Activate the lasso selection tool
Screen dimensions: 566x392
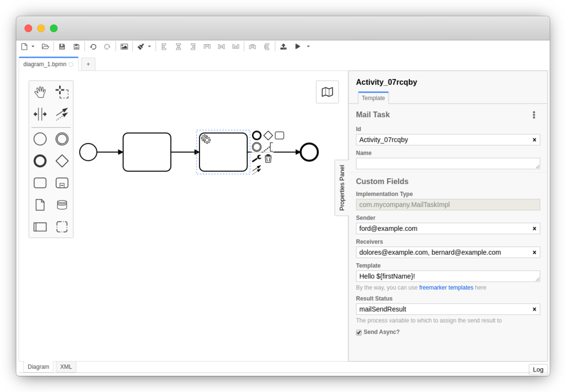coord(62,92)
